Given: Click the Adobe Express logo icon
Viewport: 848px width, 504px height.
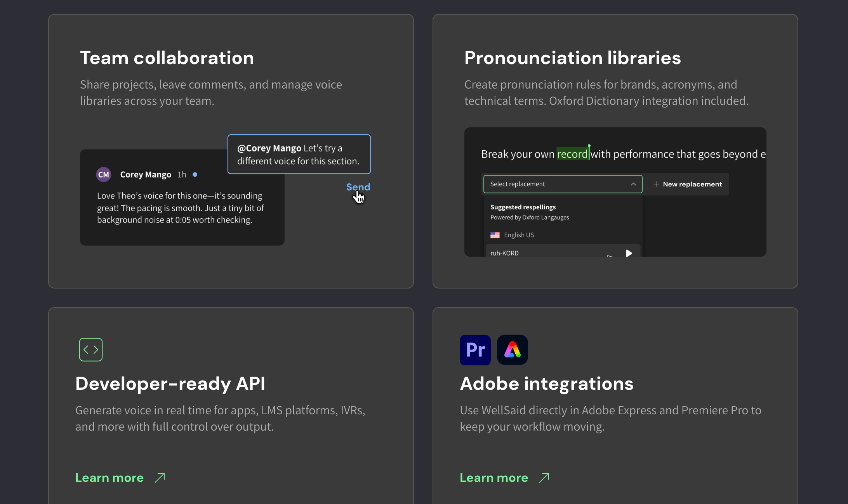Looking at the screenshot, I should coord(512,350).
